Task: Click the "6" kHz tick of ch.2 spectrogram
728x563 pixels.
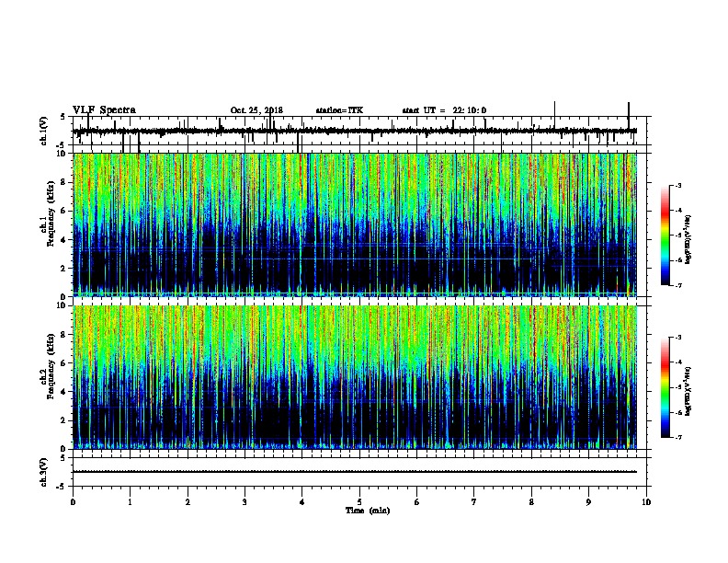Action: pos(65,363)
